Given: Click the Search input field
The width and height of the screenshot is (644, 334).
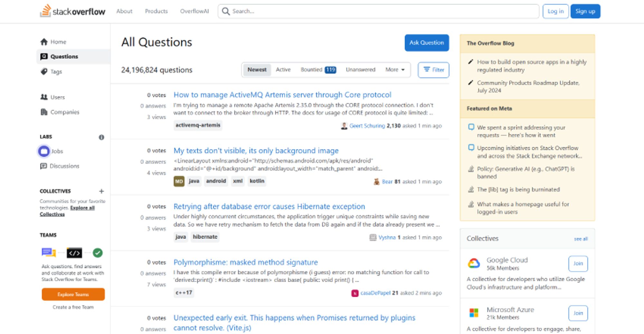Looking at the screenshot, I should pyautogui.click(x=383, y=11).
